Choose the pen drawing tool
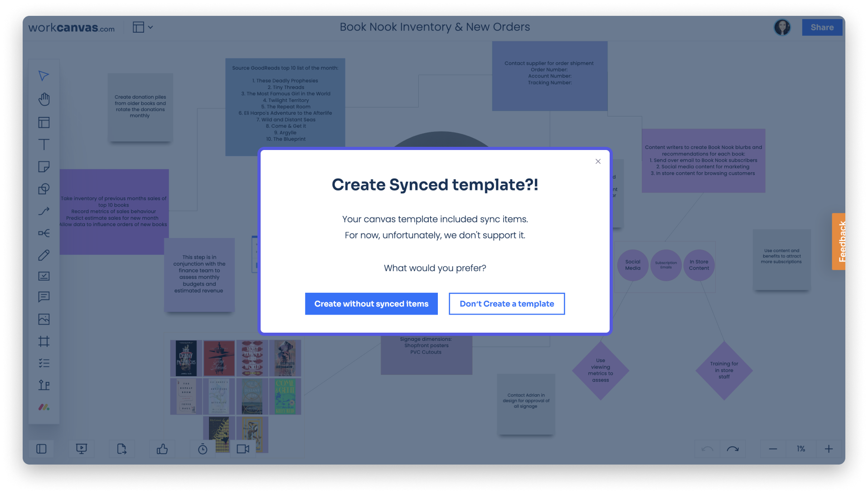The image size is (868, 494). 44,255
